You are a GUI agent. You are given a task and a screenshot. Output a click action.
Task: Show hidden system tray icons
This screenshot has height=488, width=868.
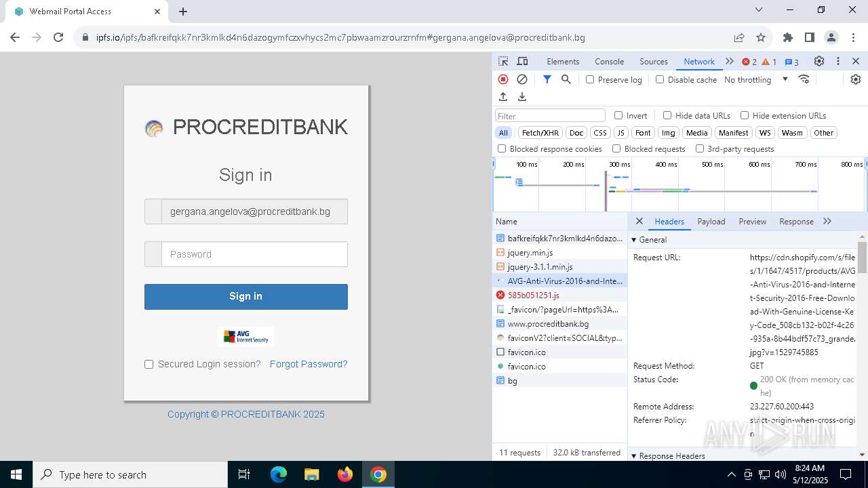(731, 474)
